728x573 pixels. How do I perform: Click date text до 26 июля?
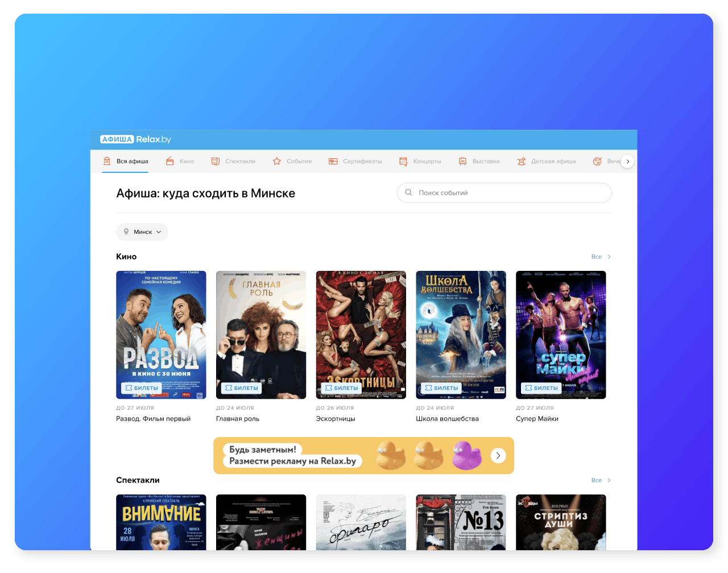[335, 408]
